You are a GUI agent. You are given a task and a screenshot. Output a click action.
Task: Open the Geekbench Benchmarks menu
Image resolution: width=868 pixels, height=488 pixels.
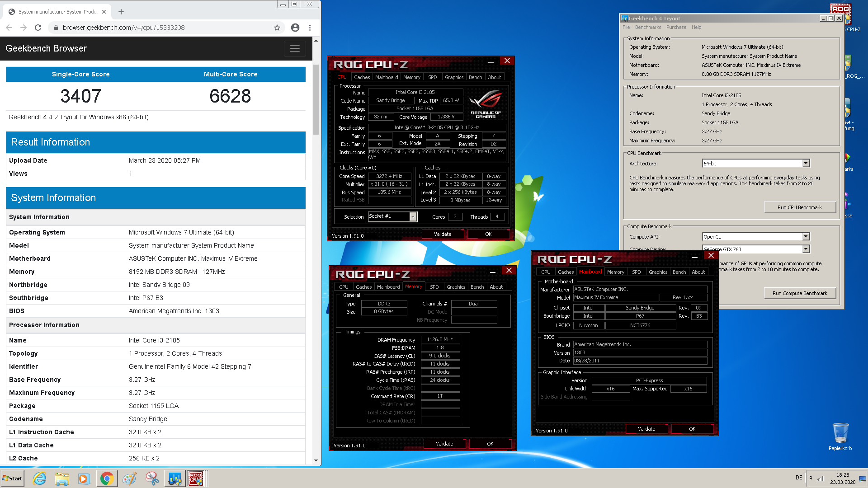coord(648,27)
